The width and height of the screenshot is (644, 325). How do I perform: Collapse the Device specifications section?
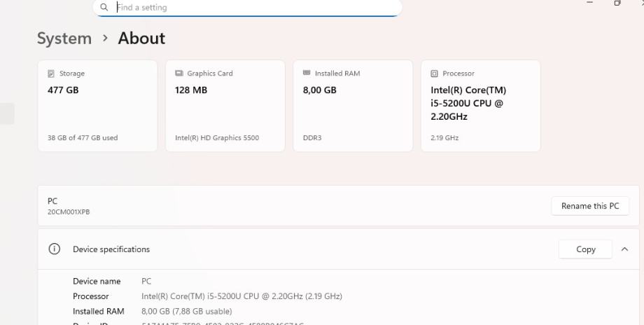(x=624, y=249)
